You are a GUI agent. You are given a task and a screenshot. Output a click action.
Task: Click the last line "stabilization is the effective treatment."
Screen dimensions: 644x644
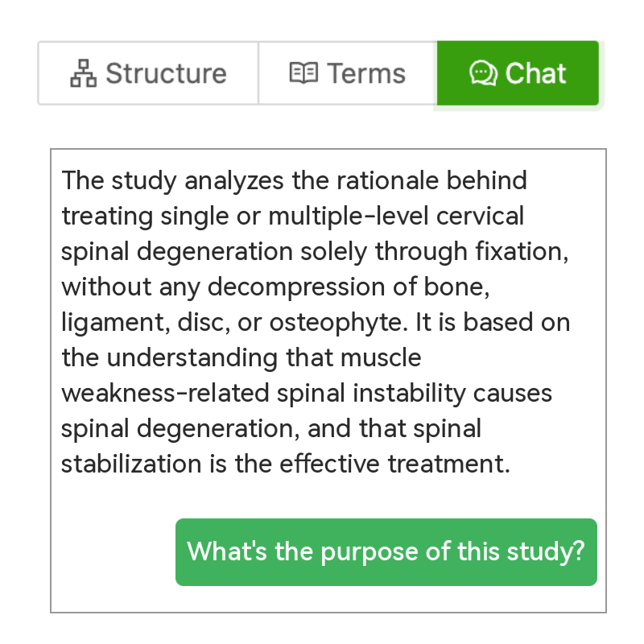click(x=286, y=464)
